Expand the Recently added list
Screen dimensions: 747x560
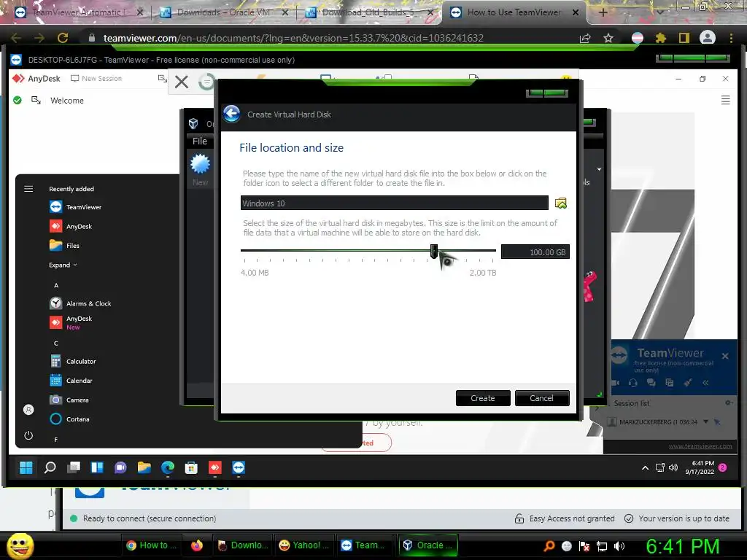[x=63, y=265]
